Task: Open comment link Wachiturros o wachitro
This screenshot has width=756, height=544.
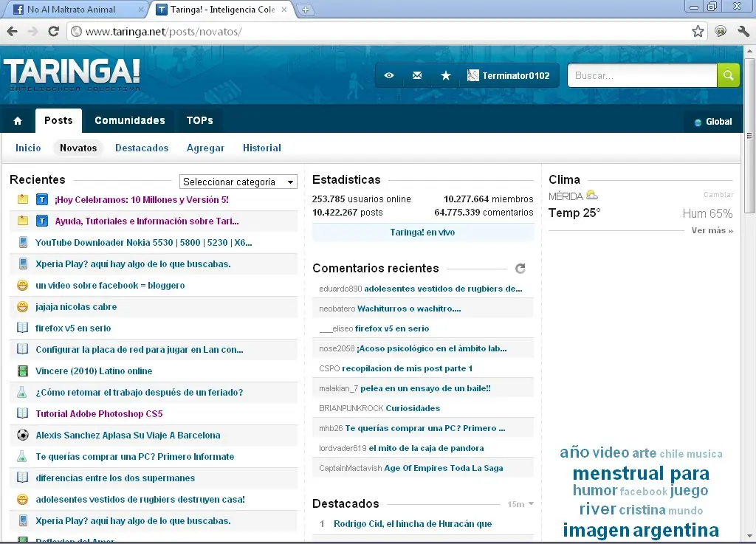Action: (x=409, y=309)
